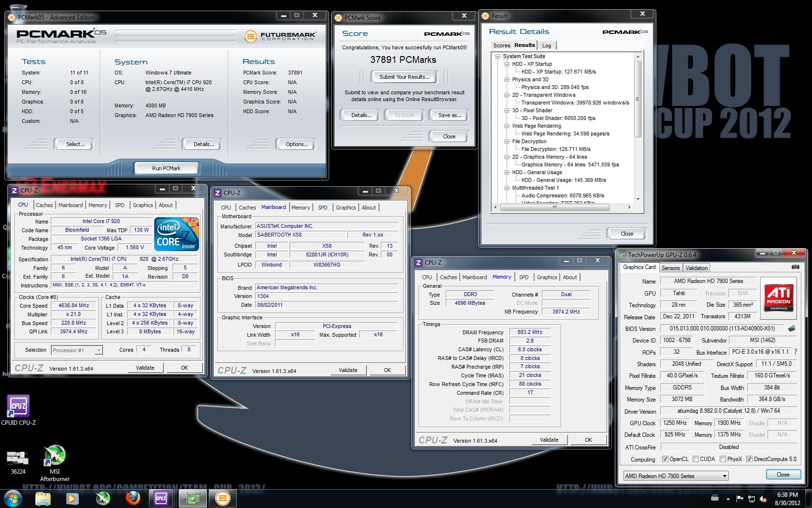Click Details... under System in PCMark05

click(203, 144)
